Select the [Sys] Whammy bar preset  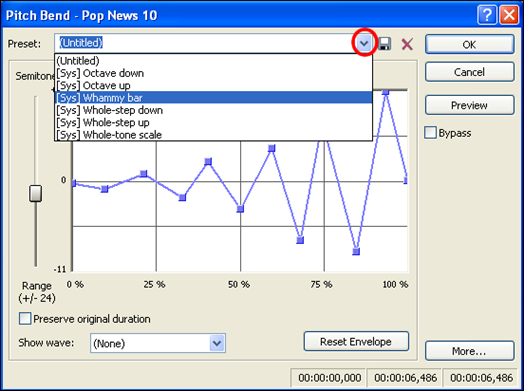point(213,98)
